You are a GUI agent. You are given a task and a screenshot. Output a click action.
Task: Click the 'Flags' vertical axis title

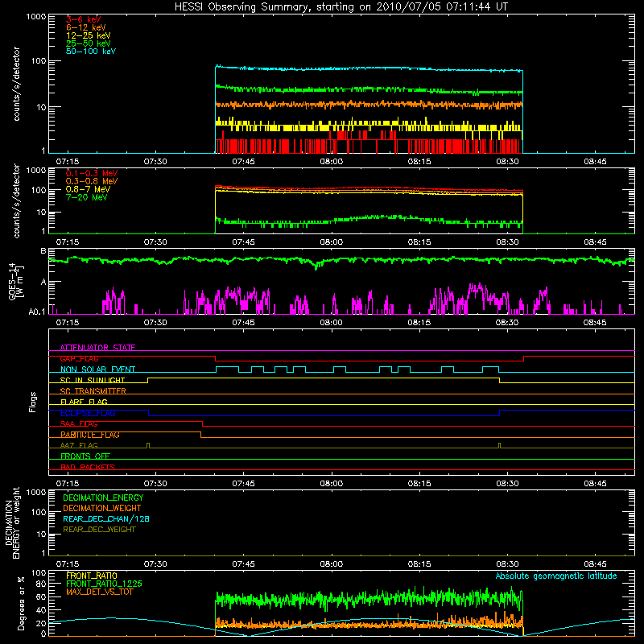[x=32, y=402]
